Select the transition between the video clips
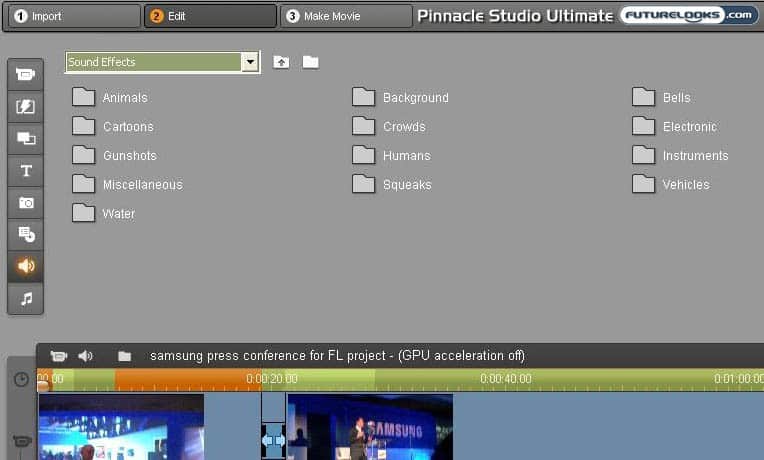 point(273,438)
